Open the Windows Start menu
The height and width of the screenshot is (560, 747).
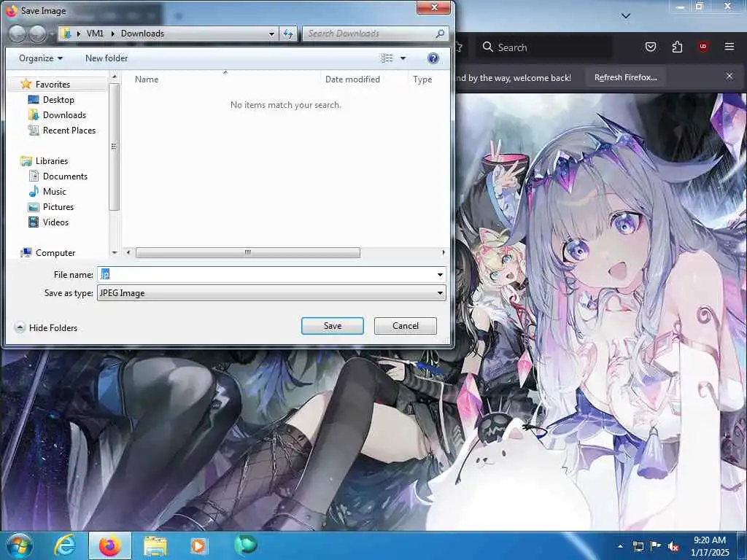pos(20,545)
